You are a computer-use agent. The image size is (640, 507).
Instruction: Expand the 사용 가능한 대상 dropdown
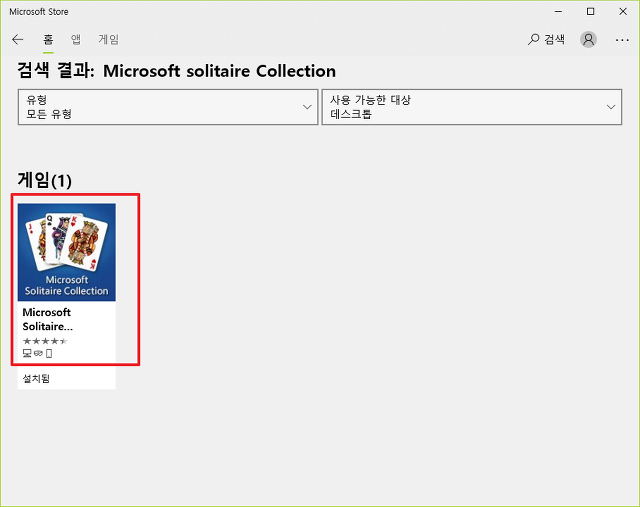click(x=471, y=107)
